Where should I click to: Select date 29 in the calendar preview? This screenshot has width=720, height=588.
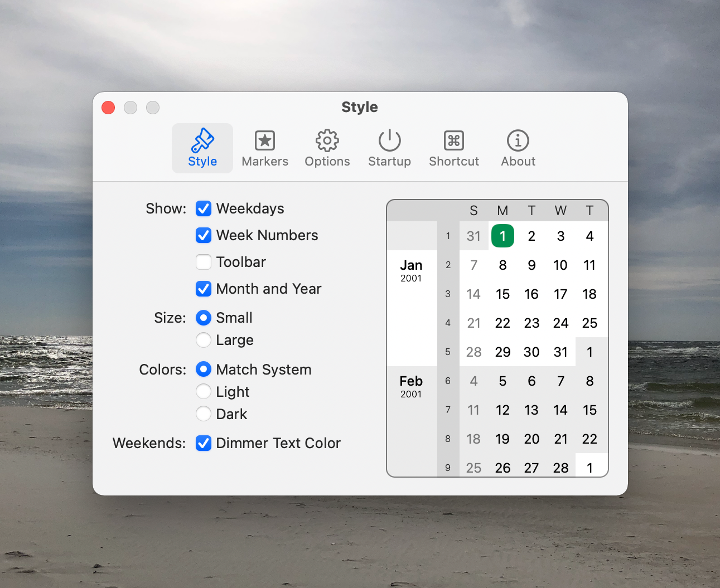(x=502, y=352)
